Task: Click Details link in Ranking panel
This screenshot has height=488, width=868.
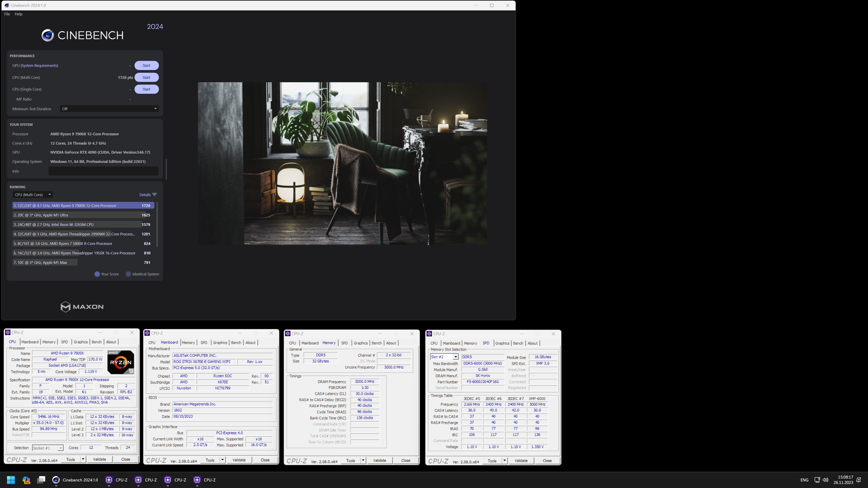Action: click(145, 195)
